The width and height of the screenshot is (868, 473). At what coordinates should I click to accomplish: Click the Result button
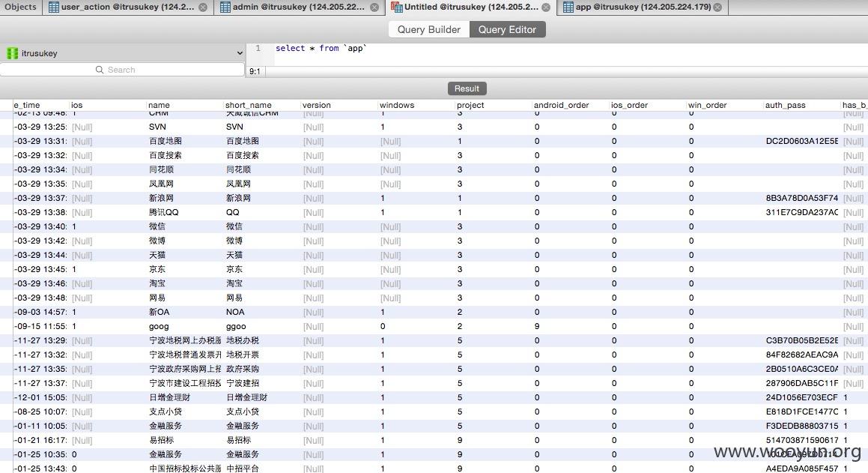(467, 88)
